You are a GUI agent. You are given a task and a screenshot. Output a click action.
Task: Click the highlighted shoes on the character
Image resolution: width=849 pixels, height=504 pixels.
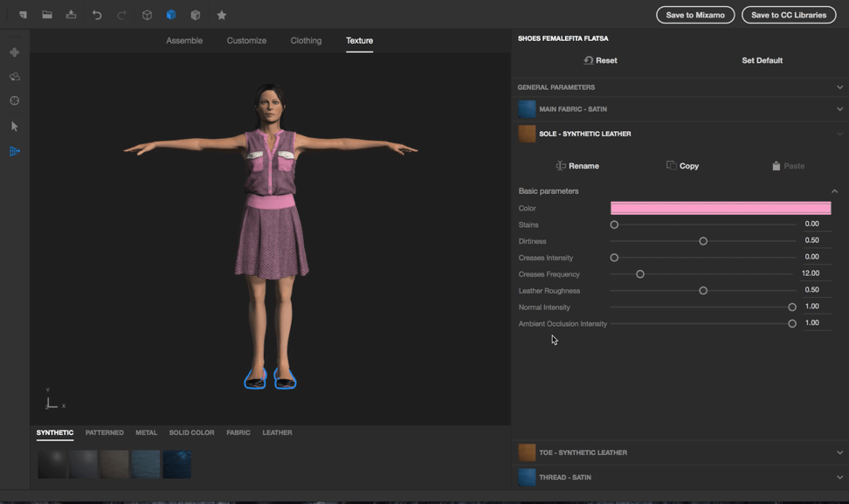270,378
